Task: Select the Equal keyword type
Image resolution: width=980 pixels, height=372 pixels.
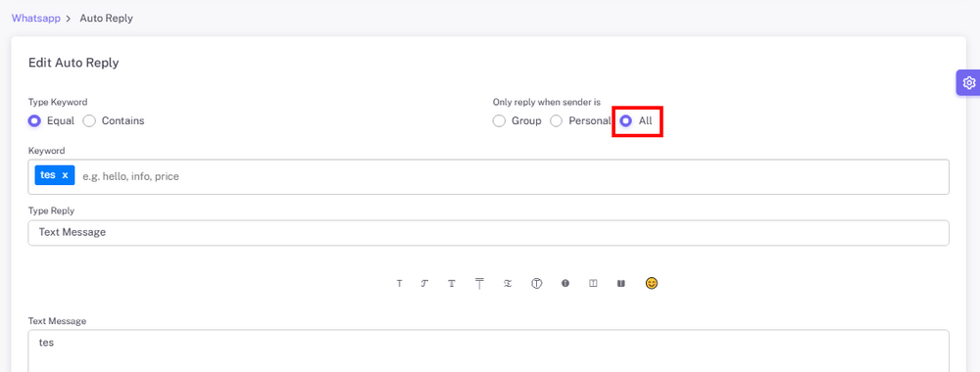Action: click(x=51, y=121)
